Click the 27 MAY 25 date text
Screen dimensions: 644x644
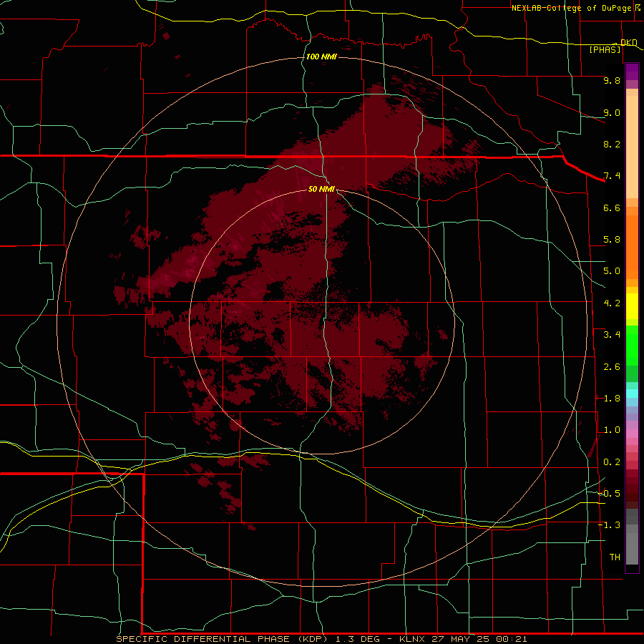coord(460,639)
